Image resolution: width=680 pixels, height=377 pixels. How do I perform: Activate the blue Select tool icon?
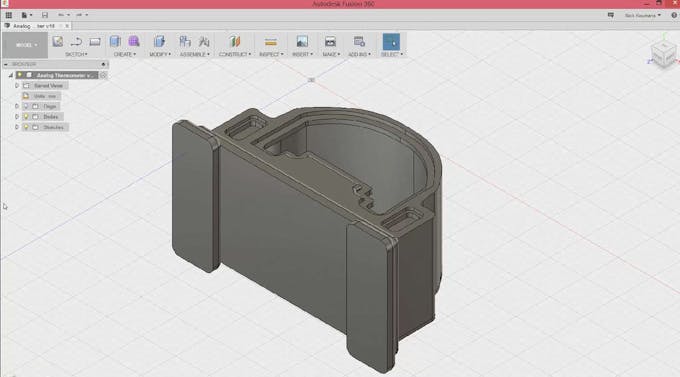(392, 42)
